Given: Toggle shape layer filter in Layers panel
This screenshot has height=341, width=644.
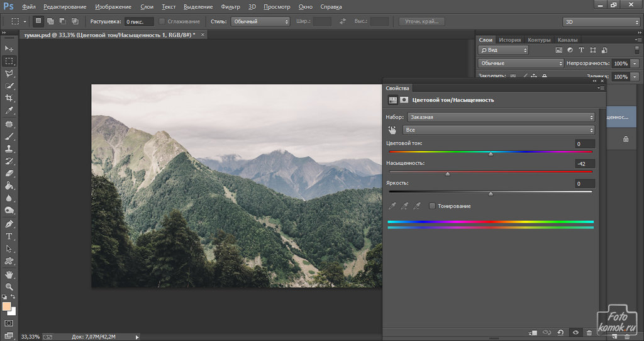Looking at the screenshot, I should tap(592, 50).
